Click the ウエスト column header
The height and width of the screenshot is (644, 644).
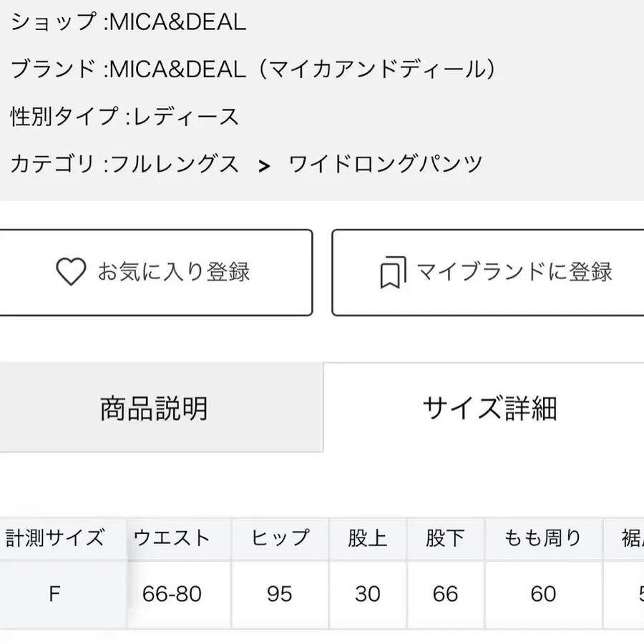coord(172,538)
